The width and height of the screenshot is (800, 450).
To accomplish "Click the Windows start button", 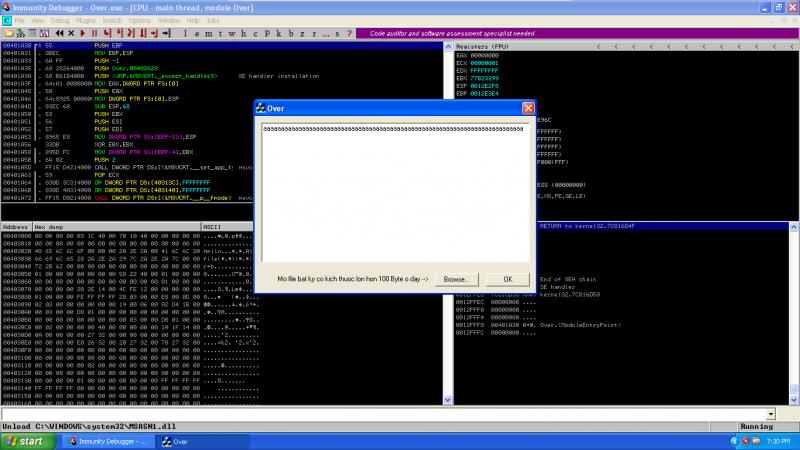I will pos(28,441).
